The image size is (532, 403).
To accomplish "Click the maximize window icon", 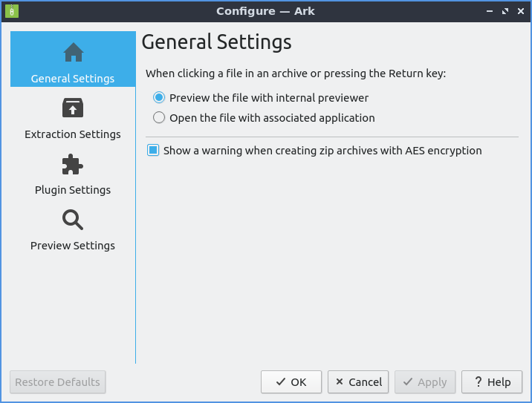I will (x=505, y=11).
